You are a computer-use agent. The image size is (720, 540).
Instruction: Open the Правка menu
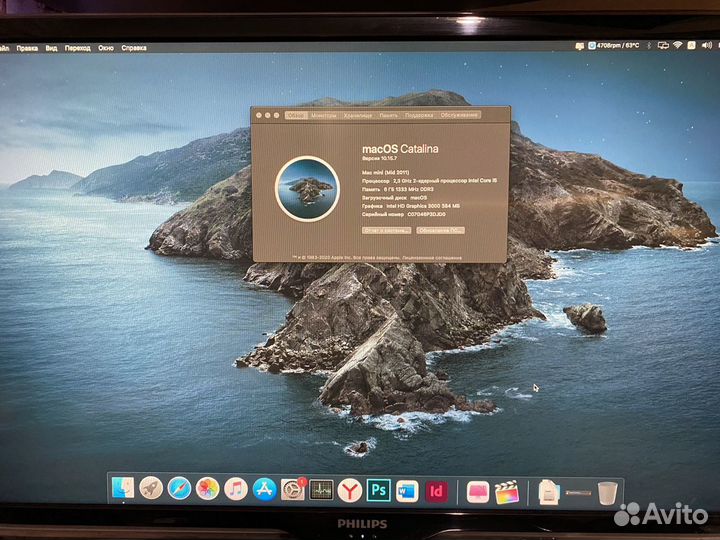tap(27, 48)
